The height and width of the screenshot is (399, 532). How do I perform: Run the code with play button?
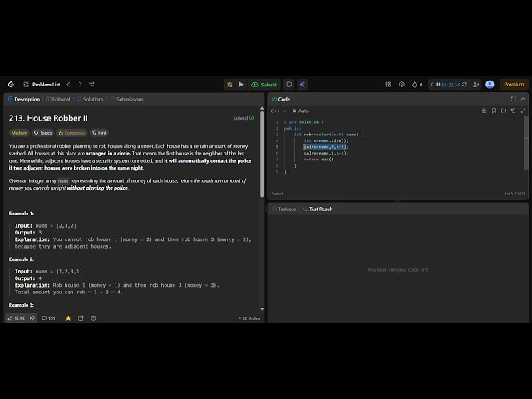coord(241,85)
